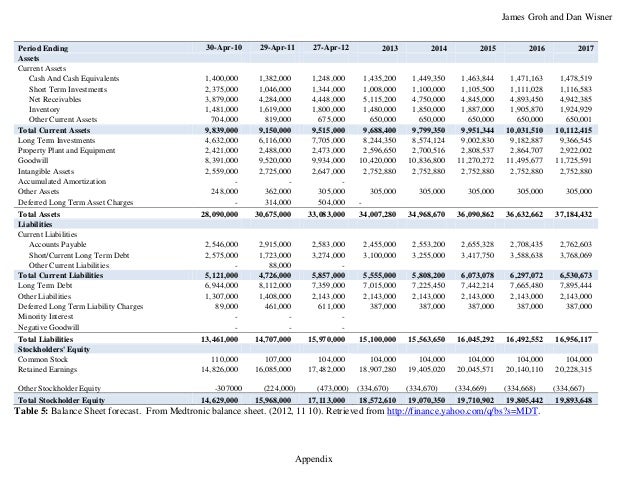This screenshot has width=638, height=493.
Task: Select Goodwill value 8,391,000
Action: [x=221, y=160]
